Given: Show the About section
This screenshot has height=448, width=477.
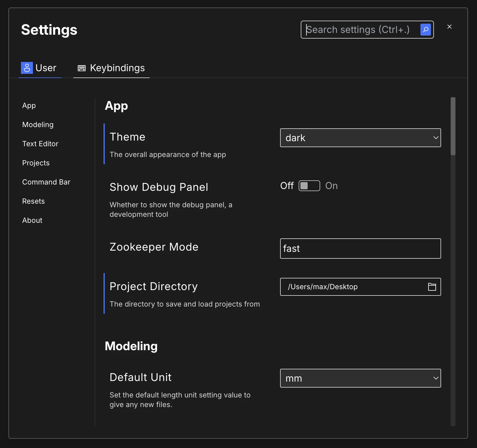Looking at the screenshot, I should click(x=32, y=220).
